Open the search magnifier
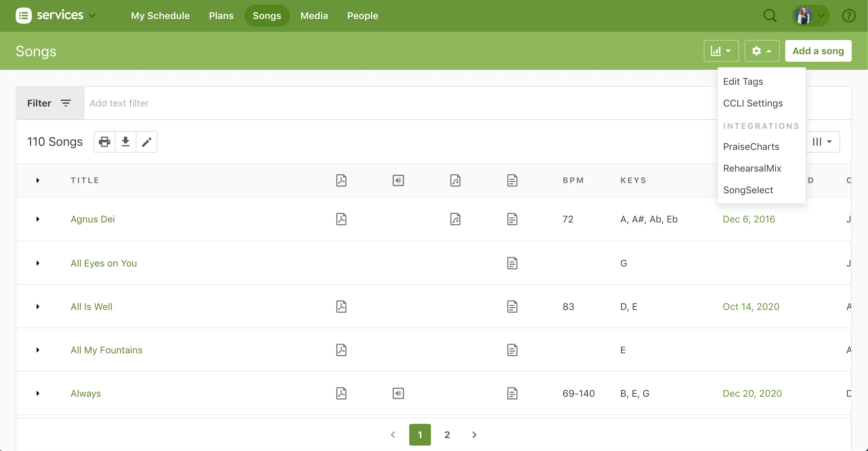Image resolution: width=868 pixels, height=451 pixels. (770, 16)
